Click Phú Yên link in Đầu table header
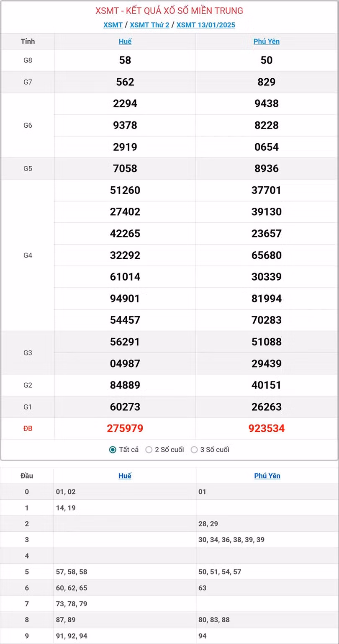This screenshot has height=644, width=339. coord(267,476)
